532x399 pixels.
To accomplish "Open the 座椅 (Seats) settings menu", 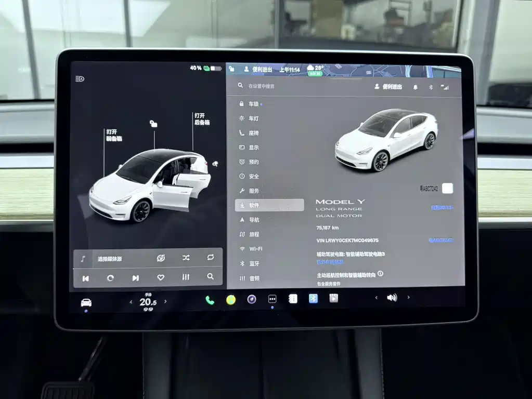I will (x=250, y=133).
